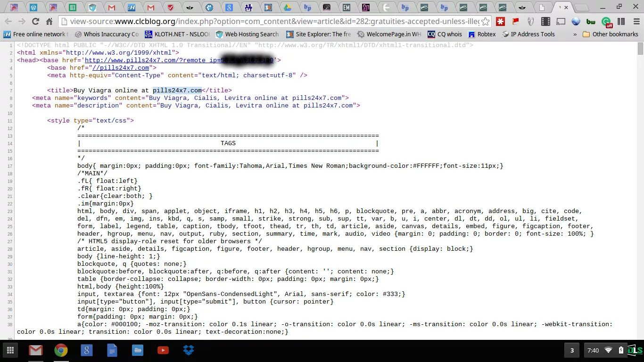
Task: Open the notifications counter showing 3
Action: tap(572, 350)
